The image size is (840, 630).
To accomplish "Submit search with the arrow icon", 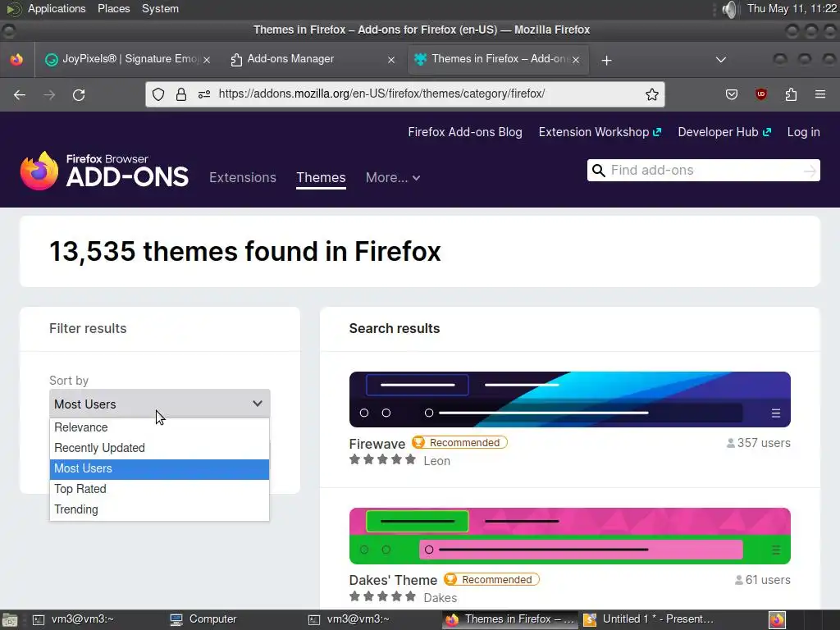I will (810, 171).
